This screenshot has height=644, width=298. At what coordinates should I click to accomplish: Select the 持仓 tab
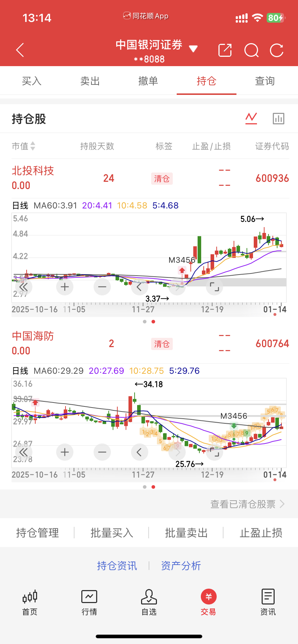207,81
